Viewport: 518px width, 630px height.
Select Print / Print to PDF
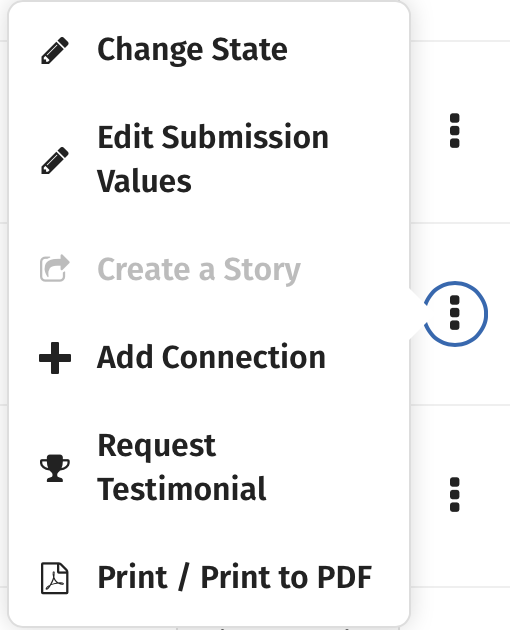[x=209, y=578]
